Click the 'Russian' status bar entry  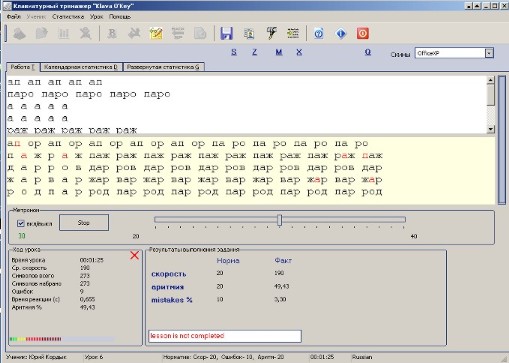coord(362,357)
